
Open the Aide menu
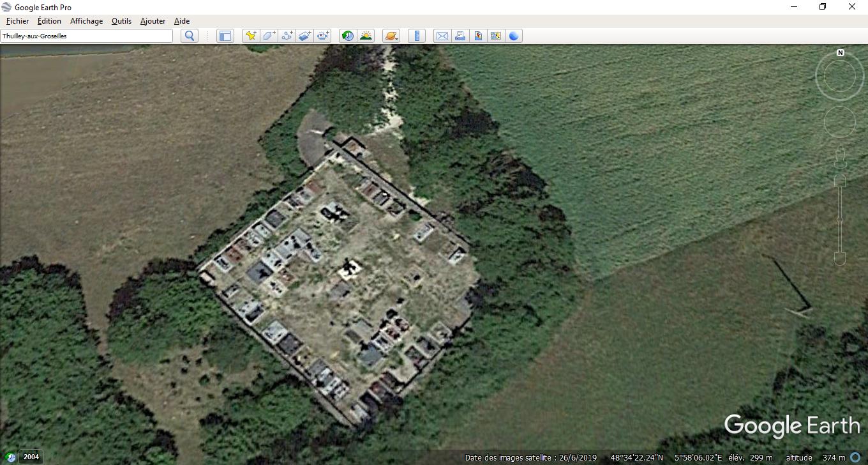coord(182,21)
